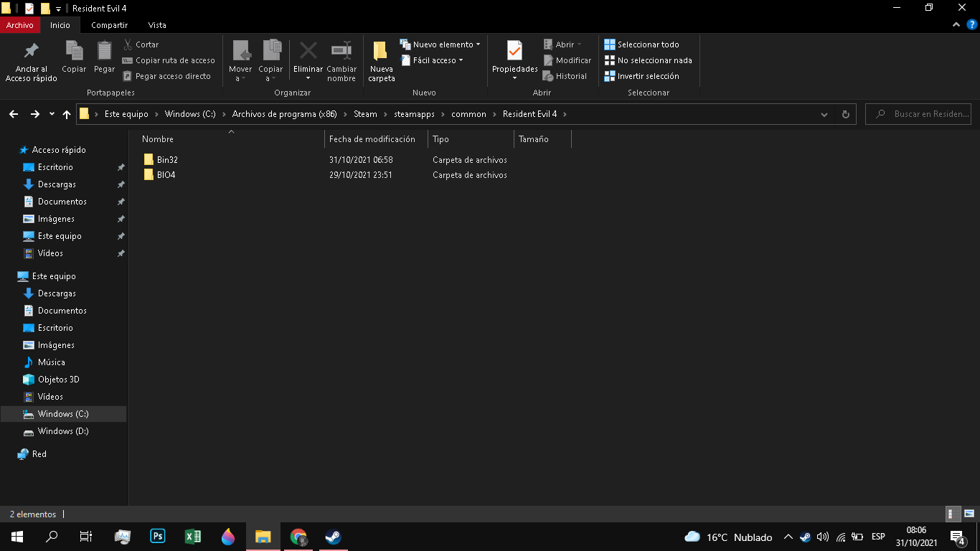Image resolution: width=980 pixels, height=551 pixels.
Task: Click the Abrir ribbon option
Action: click(563, 44)
